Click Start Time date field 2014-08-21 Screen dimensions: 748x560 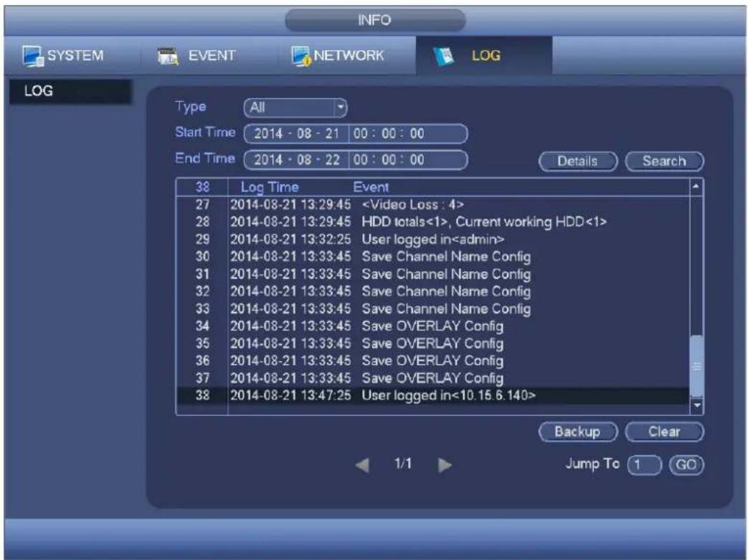point(296,134)
